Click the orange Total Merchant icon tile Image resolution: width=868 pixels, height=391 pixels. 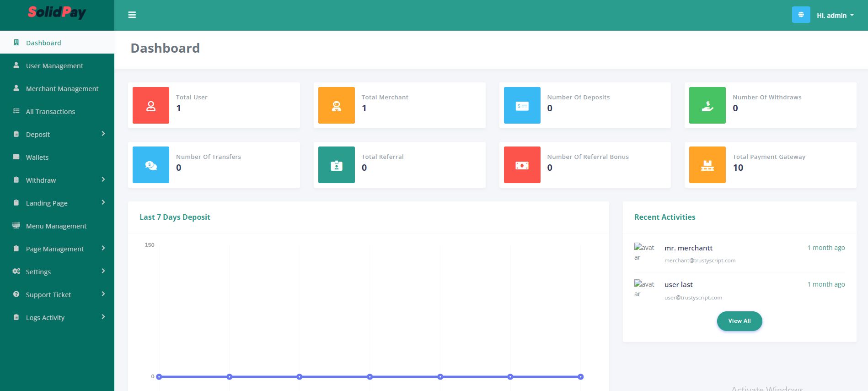337,105
